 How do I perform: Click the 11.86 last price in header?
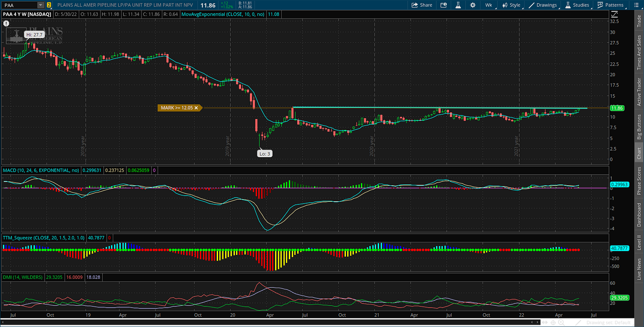[x=207, y=5]
